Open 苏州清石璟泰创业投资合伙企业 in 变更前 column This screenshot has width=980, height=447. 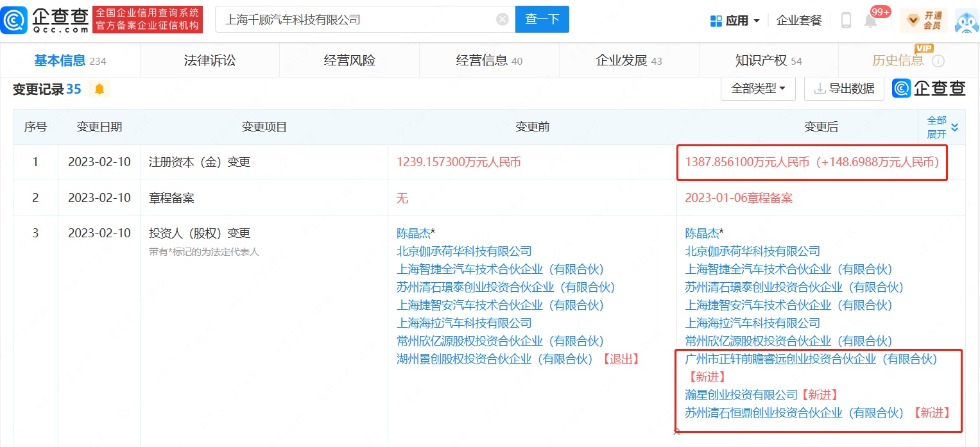[506, 287]
